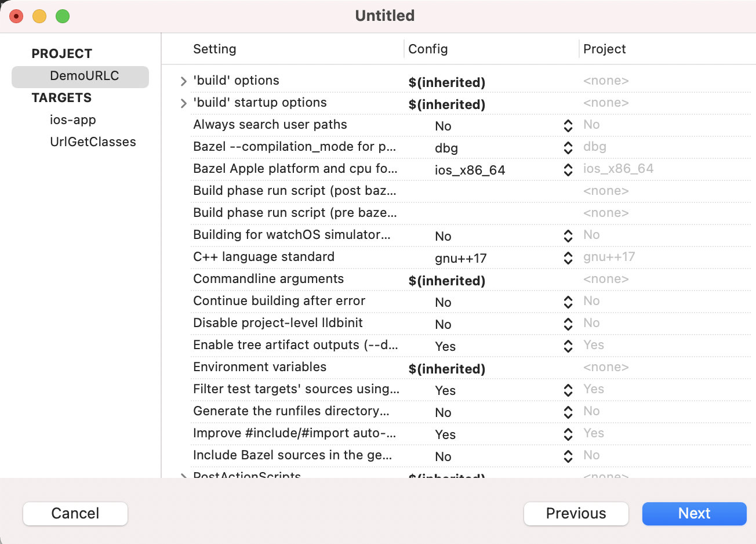The height and width of the screenshot is (544, 756).
Task: Adjust the "Generate the runfiles directory" stepper
Action: click(x=567, y=412)
